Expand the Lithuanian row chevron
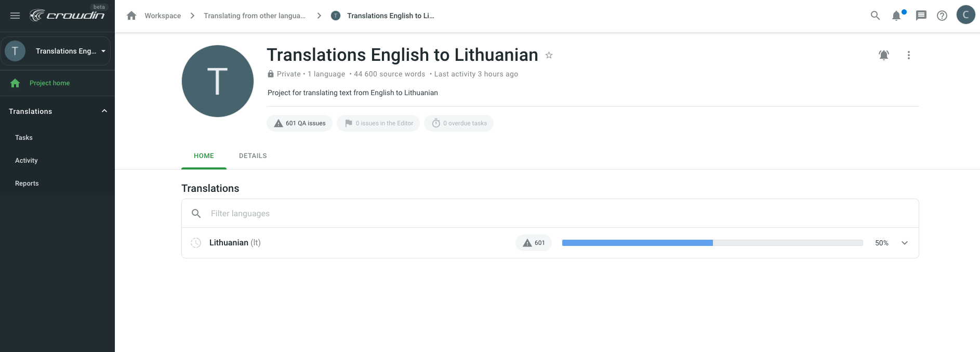 pyautogui.click(x=905, y=243)
